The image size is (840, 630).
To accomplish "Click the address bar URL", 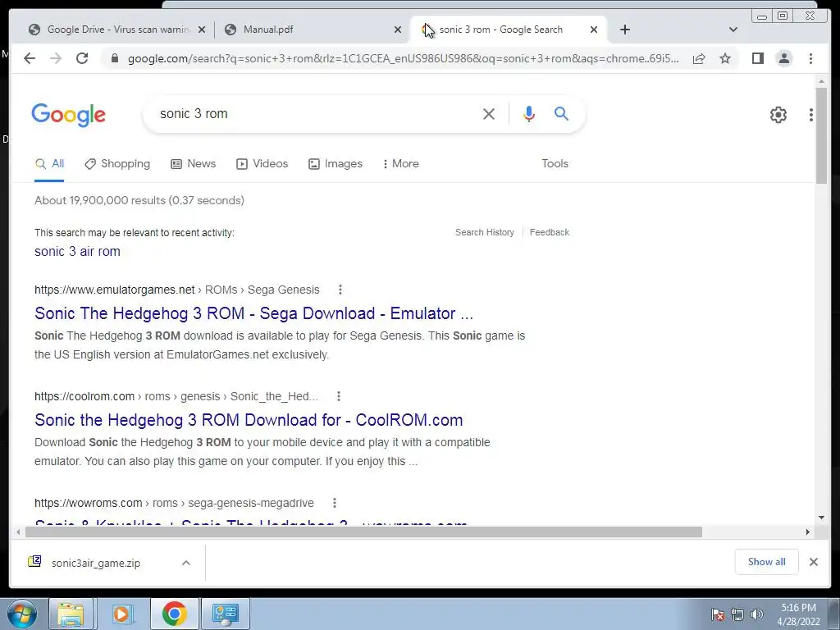I will click(403, 58).
